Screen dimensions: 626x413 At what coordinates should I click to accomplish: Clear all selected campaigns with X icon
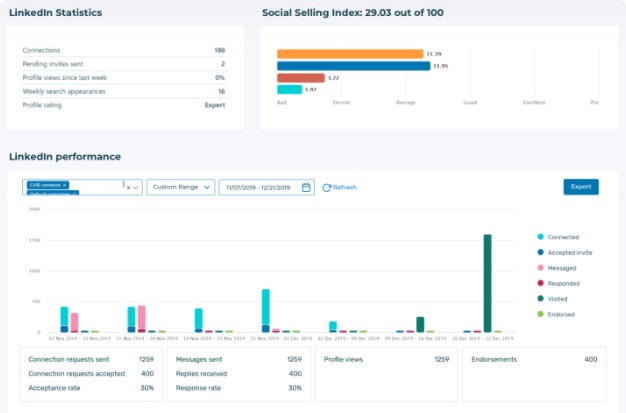(x=128, y=187)
